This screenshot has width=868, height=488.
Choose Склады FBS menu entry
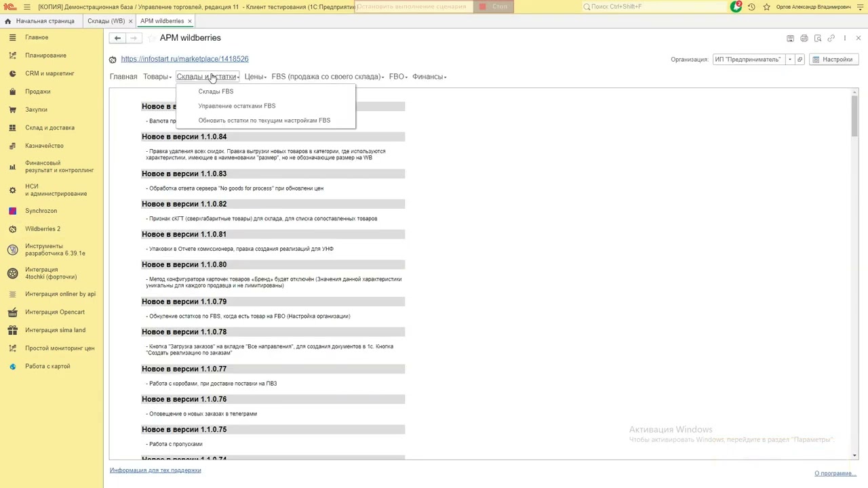[x=216, y=91]
